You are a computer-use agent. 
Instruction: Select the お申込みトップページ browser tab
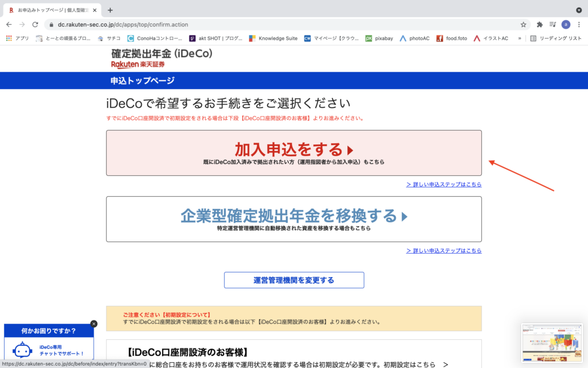point(52,10)
